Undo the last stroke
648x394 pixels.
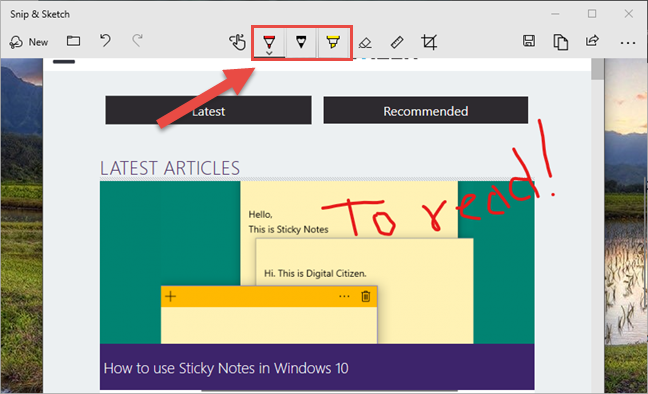tap(105, 41)
